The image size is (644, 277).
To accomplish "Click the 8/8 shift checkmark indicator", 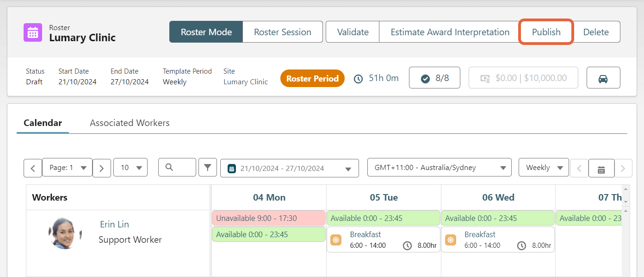I will coord(434,77).
